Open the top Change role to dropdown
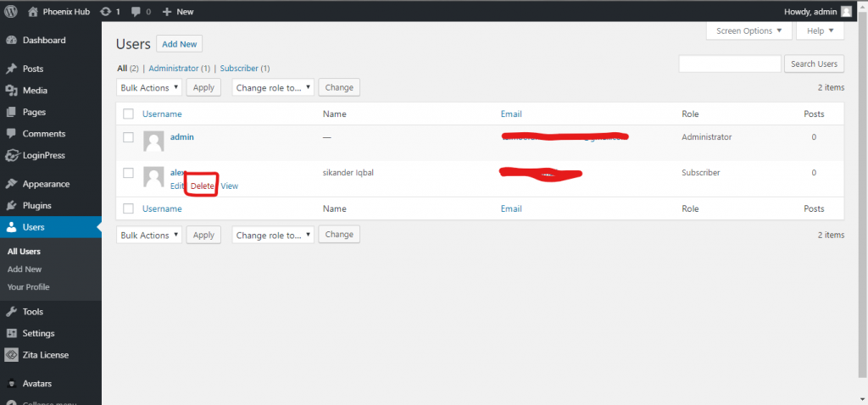868x405 pixels. click(273, 87)
